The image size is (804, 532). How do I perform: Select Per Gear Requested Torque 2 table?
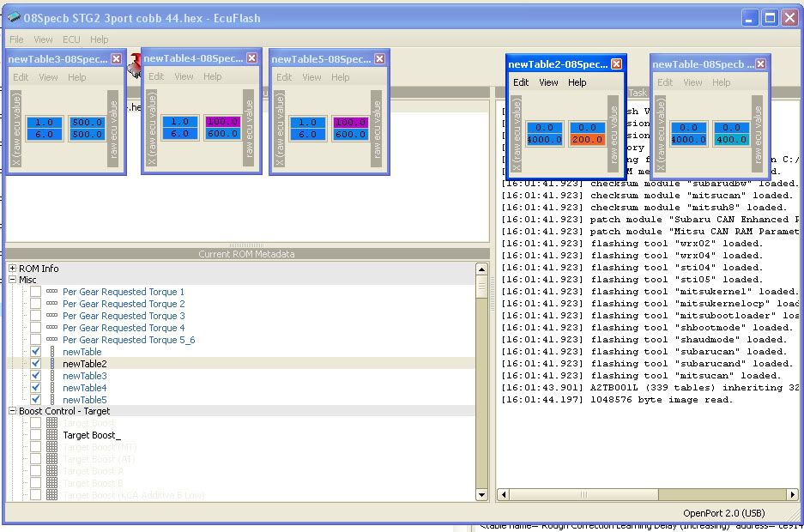[x=124, y=304]
